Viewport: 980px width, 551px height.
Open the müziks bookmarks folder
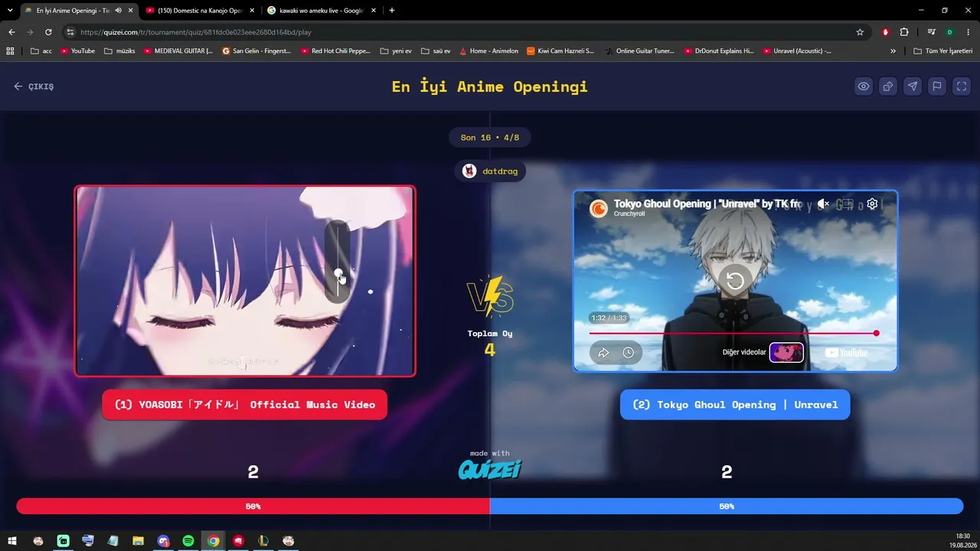119,51
